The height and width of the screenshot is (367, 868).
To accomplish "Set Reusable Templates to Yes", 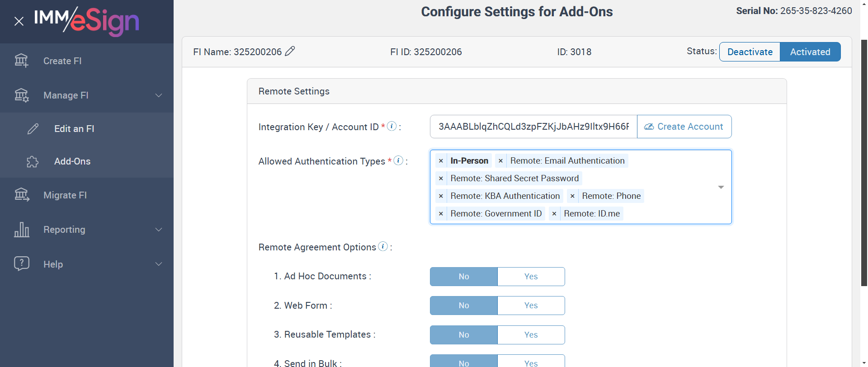I will click(x=531, y=335).
